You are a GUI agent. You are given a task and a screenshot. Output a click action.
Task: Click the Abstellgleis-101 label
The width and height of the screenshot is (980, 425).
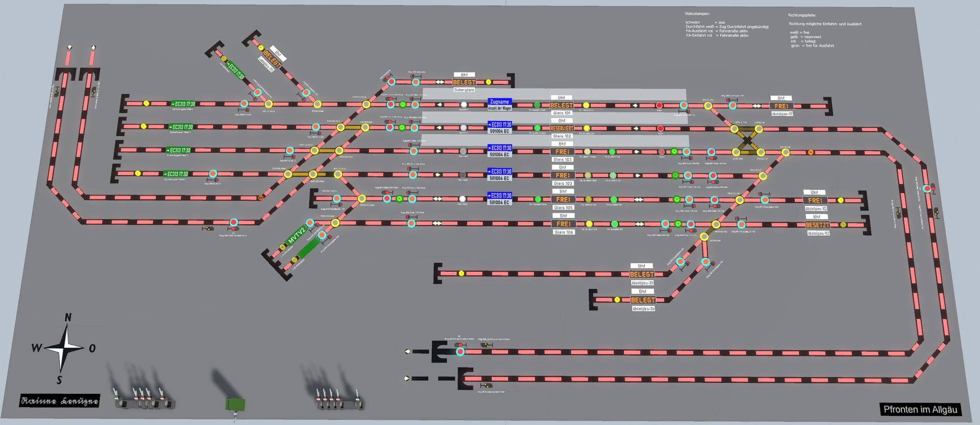(x=782, y=114)
